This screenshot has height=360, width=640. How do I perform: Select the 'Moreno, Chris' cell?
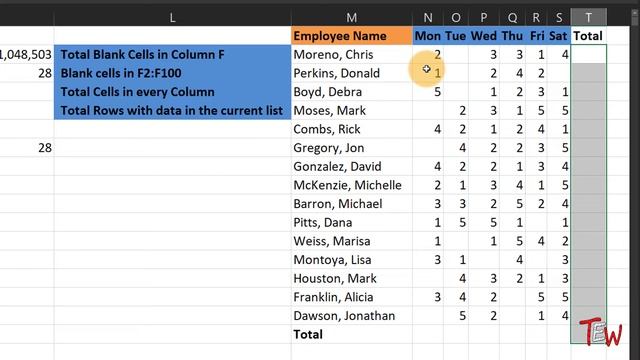pos(351,54)
